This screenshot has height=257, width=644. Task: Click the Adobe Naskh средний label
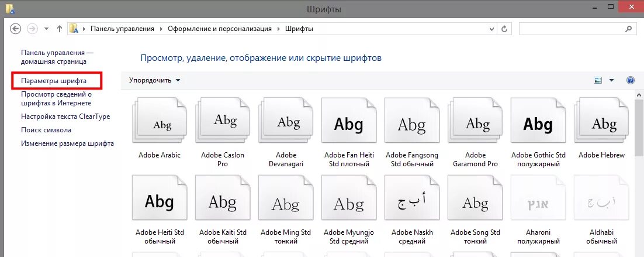click(412, 237)
